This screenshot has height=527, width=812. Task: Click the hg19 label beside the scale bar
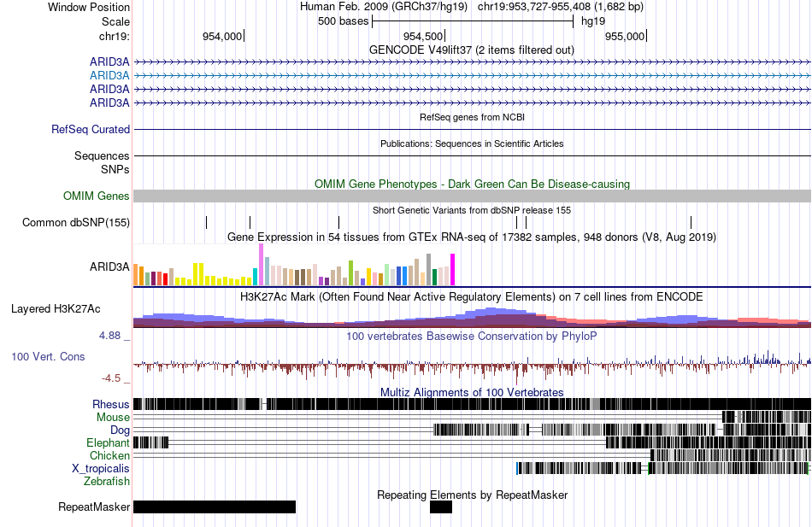click(x=593, y=21)
